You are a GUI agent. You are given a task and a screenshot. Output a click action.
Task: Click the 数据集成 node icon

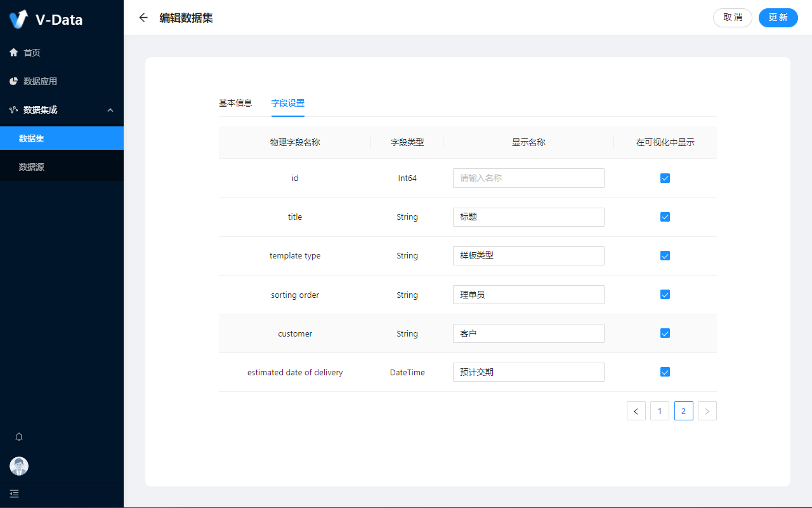[x=13, y=110]
